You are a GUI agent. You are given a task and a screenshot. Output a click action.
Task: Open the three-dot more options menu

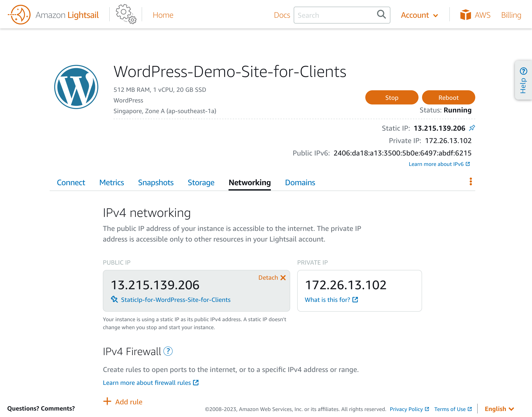coord(471,181)
